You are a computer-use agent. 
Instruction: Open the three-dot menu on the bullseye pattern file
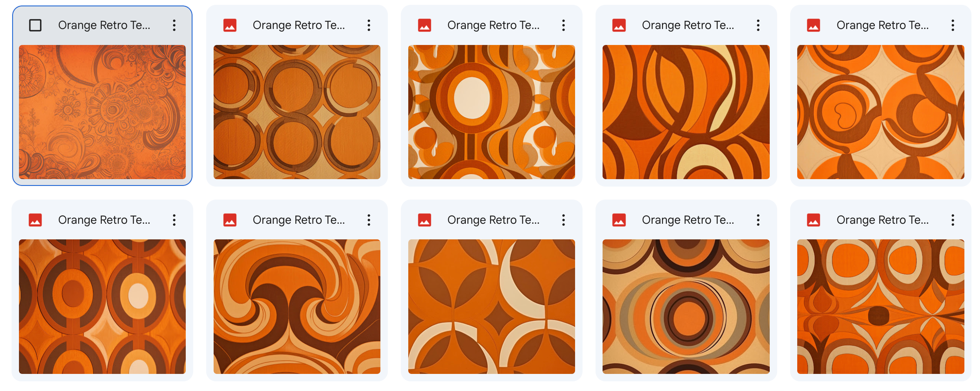tap(758, 220)
